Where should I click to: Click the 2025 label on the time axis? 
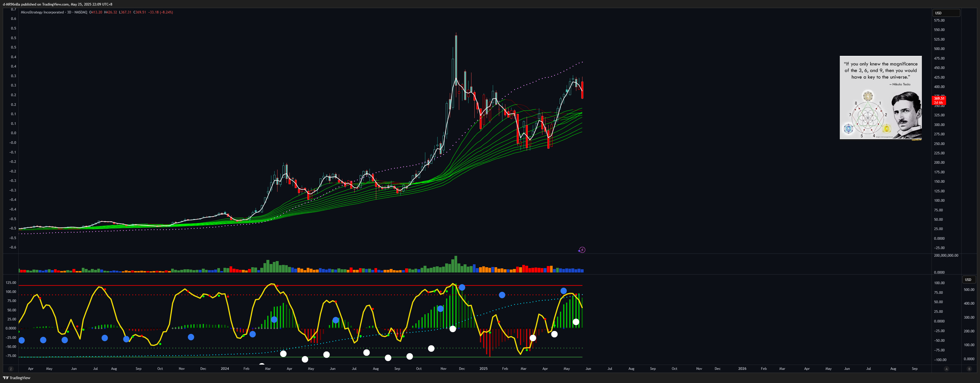(x=483, y=369)
